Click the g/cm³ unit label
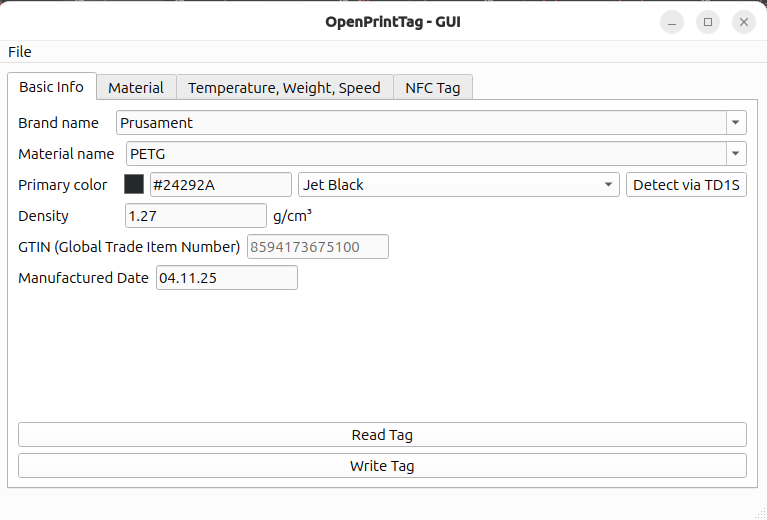The width and height of the screenshot is (767, 520). point(293,216)
